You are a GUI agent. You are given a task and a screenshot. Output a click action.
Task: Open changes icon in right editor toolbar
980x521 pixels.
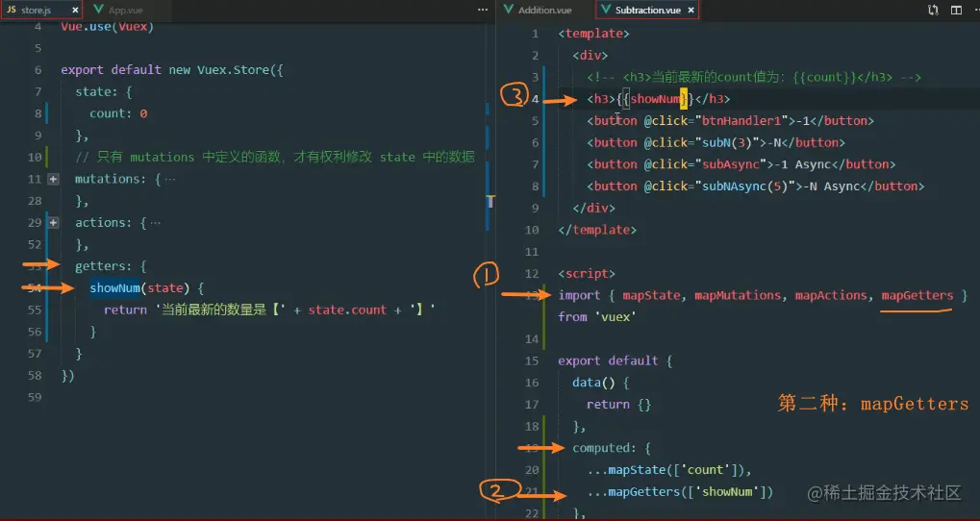point(933,10)
